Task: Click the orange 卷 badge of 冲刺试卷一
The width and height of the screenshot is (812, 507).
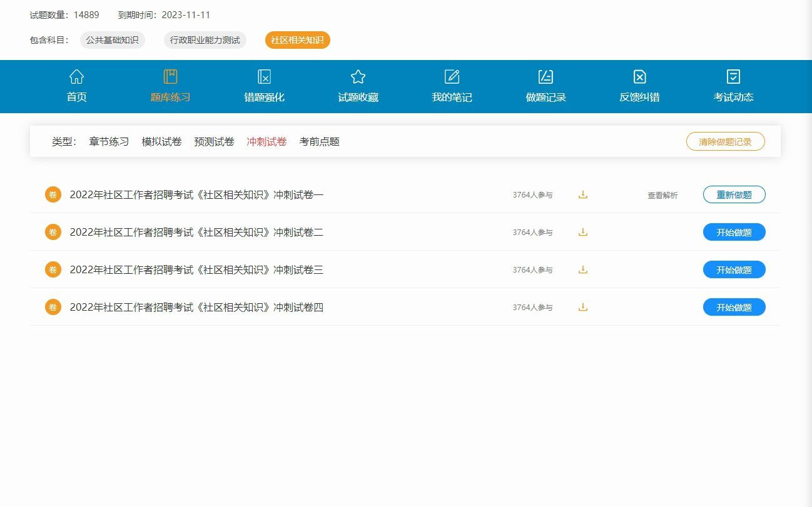Action: tap(53, 194)
